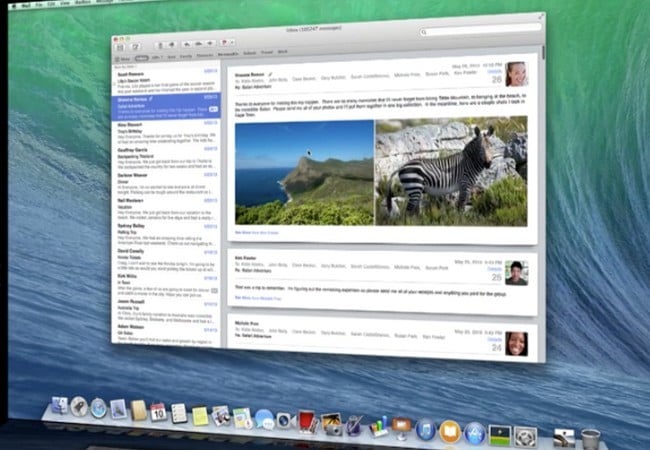Flag the message with the red flag icon

[x=224, y=43]
